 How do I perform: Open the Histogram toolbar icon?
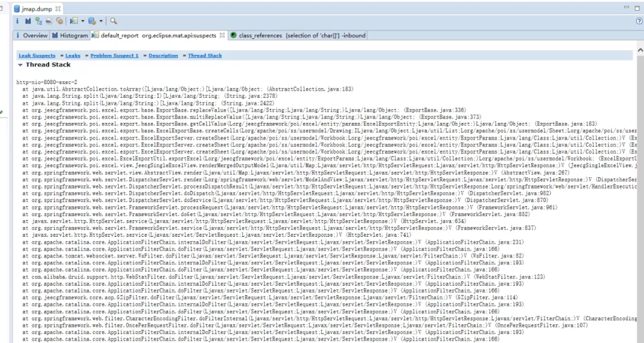[27, 21]
